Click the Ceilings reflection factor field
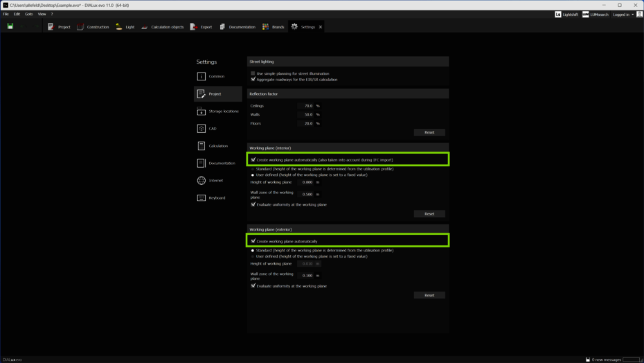Image resolution: width=644 pixels, height=363 pixels. (307, 106)
